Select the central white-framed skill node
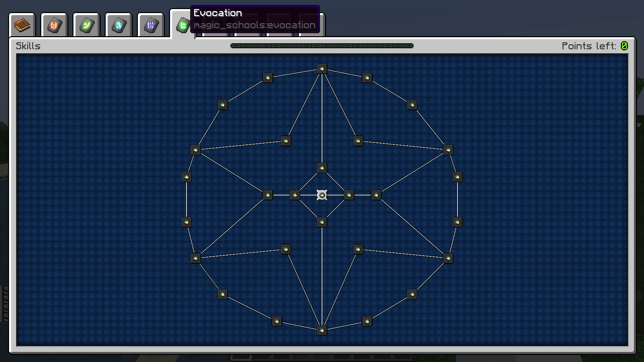This screenshot has width=644, height=362. 321,194
